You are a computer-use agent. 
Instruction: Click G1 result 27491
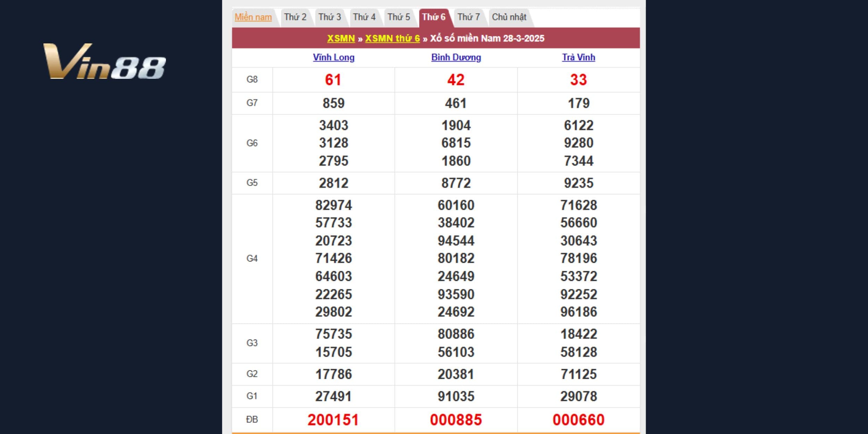(334, 396)
